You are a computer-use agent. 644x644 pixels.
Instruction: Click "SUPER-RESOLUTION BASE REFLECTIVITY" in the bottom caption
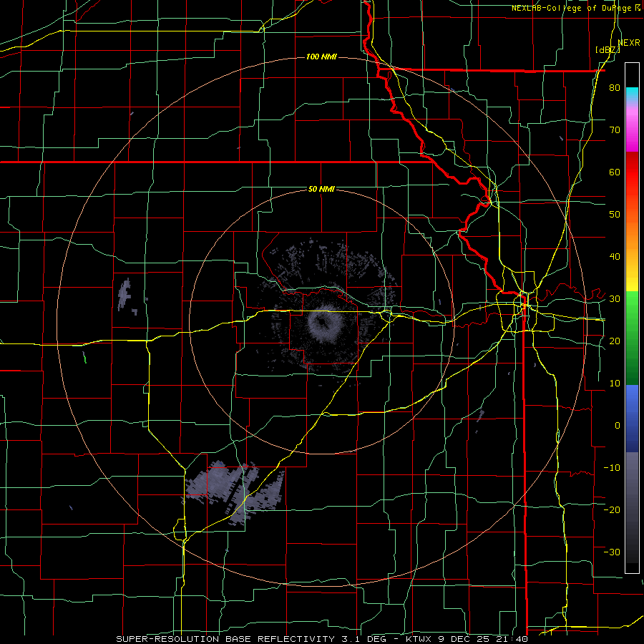click(x=225, y=639)
